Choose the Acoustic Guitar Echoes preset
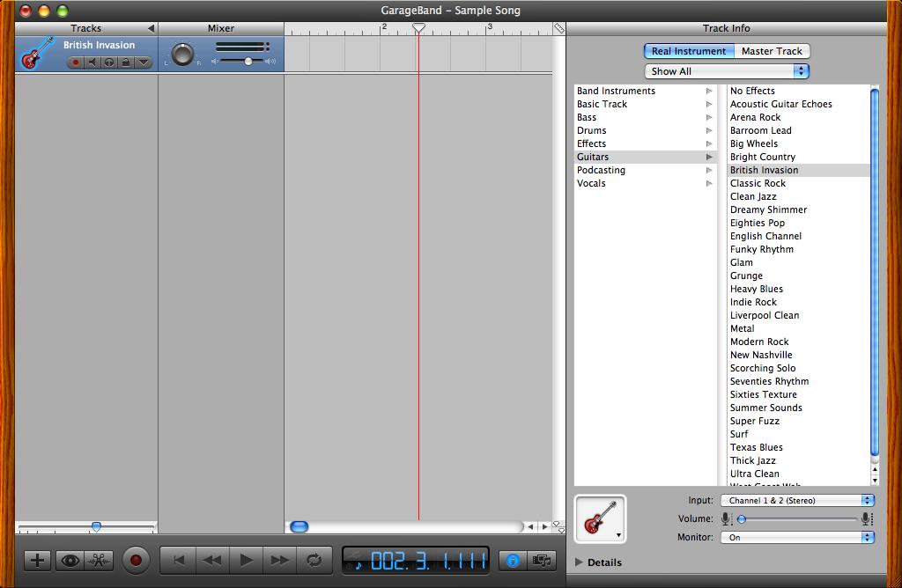This screenshot has height=588, width=902. tap(798, 104)
